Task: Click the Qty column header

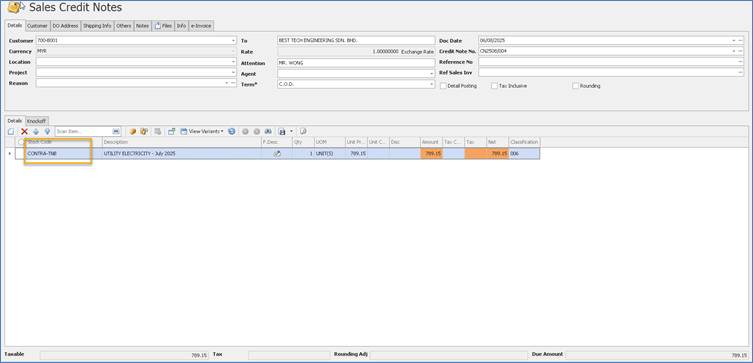Action: [x=303, y=142]
